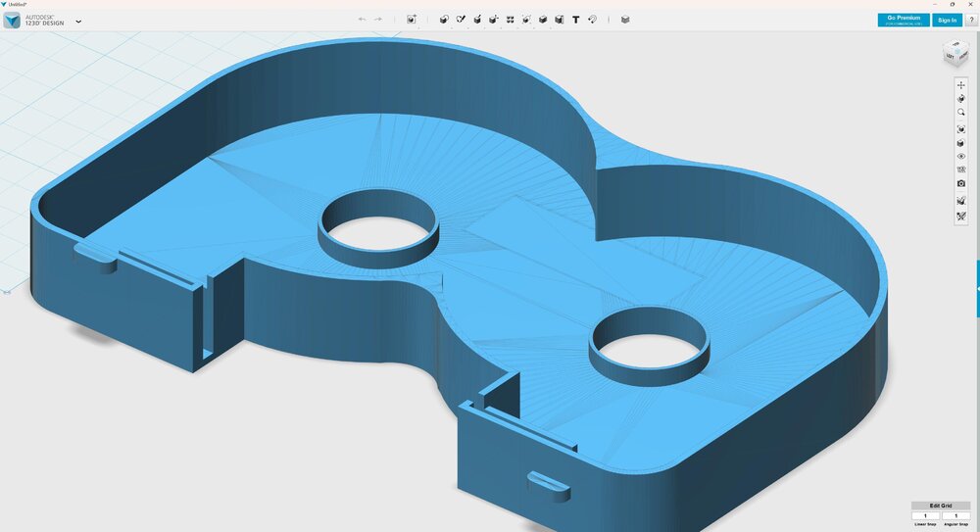Image resolution: width=980 pixels, height=532 pixels.
Task: Select the Text tool
Action: (576, 20)
